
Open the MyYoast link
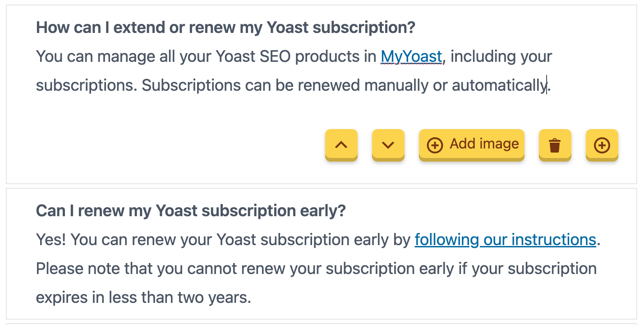[411, 57]
